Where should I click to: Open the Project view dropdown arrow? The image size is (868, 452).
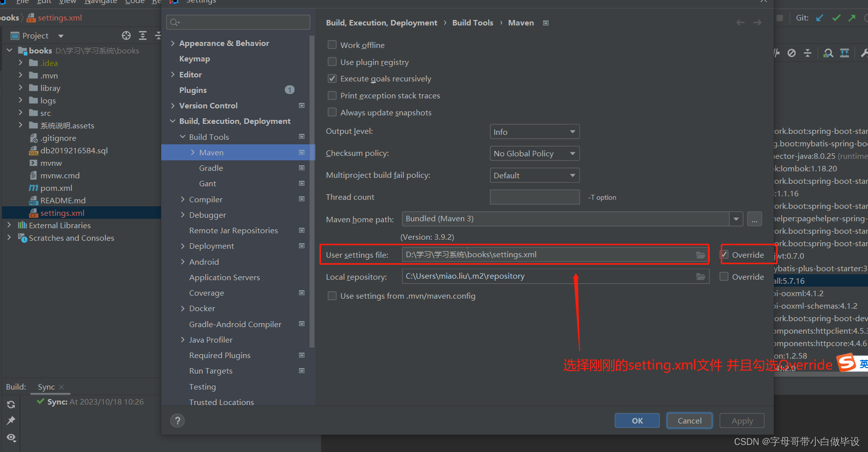(61, 36)
